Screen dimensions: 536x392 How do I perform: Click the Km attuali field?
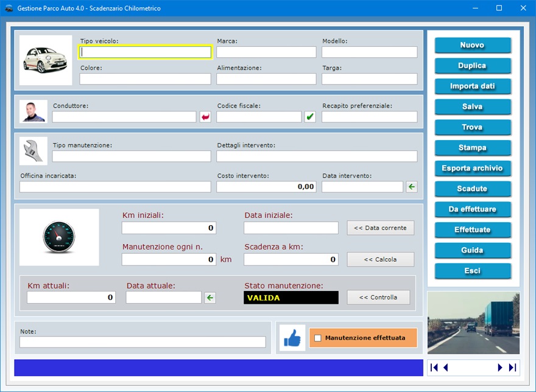(71, 297)
